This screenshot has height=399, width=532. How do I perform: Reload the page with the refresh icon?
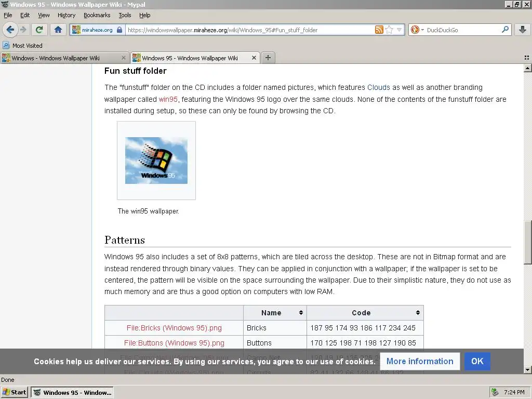click(39, 30)
